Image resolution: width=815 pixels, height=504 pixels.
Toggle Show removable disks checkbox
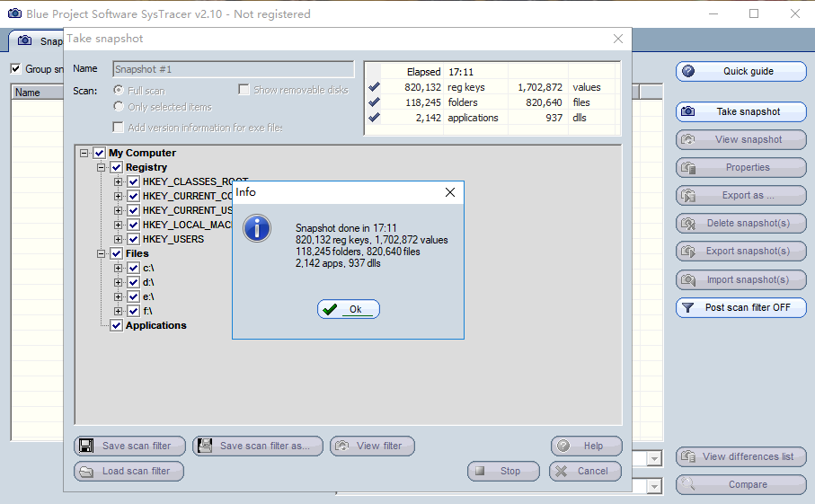click(244, 89)
